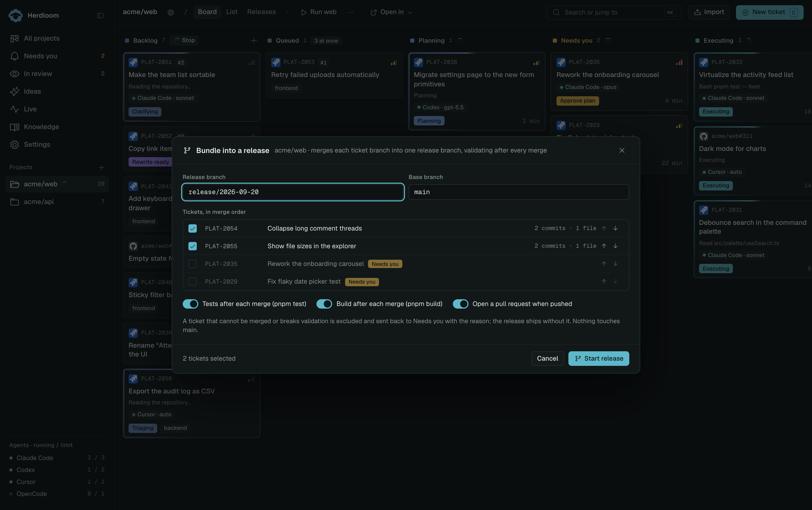Select the acme/api project
This screenshot has height=510, width=812.
pyautogui.click(x=57, y=202)
